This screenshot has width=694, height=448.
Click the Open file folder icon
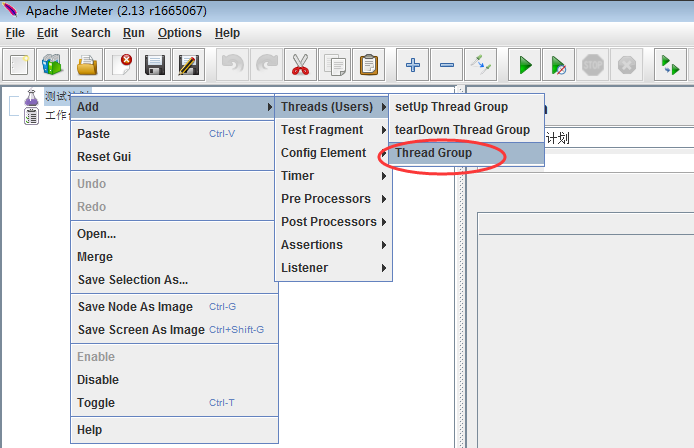coord(87,65)
